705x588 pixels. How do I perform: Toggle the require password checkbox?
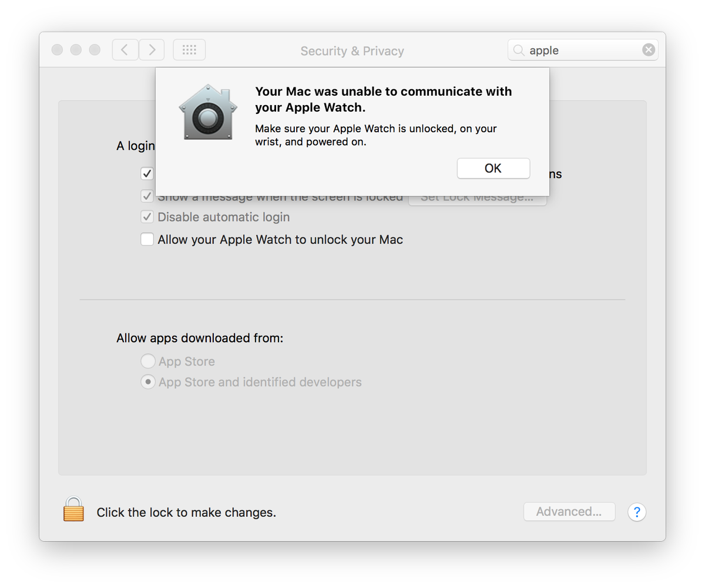point(147,174)
